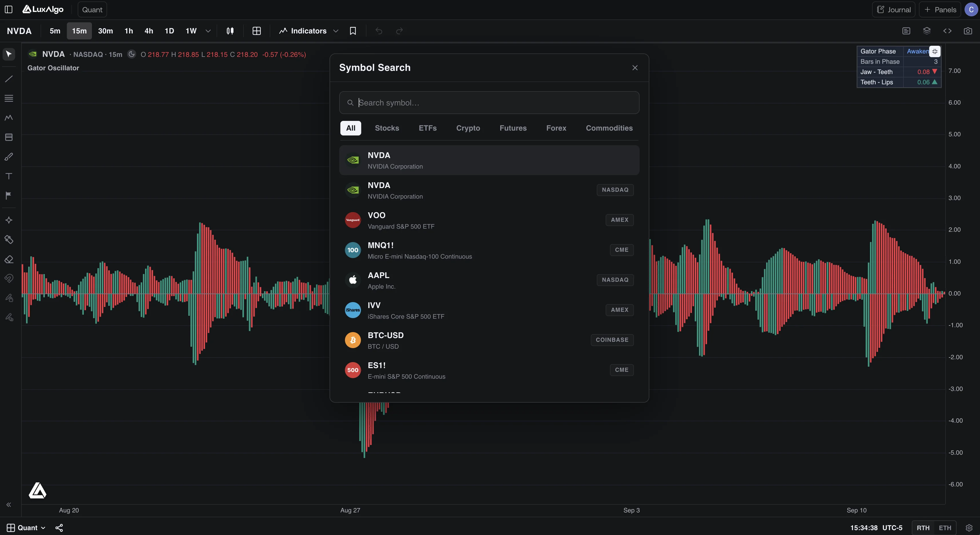Open chart settings gear at bottom right
This screenshot has width=980, height=535.
pyautogui.click(x=969, y=528)
